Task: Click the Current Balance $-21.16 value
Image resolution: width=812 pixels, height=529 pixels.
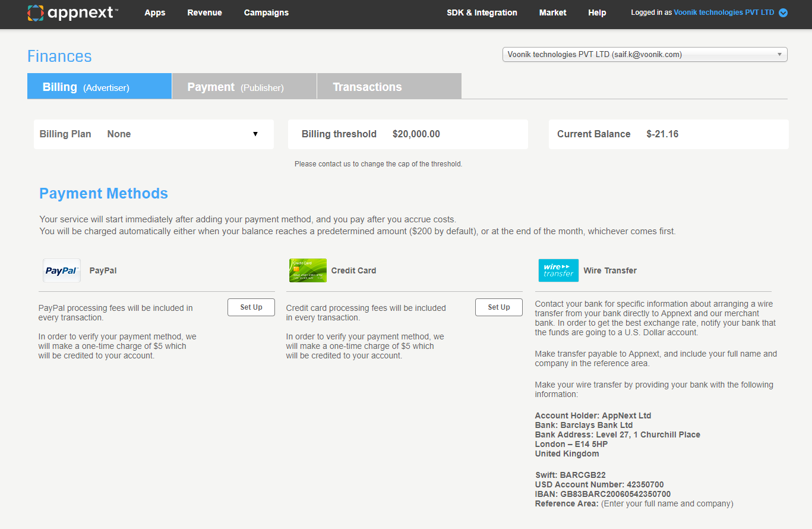Action: (662, 134)
